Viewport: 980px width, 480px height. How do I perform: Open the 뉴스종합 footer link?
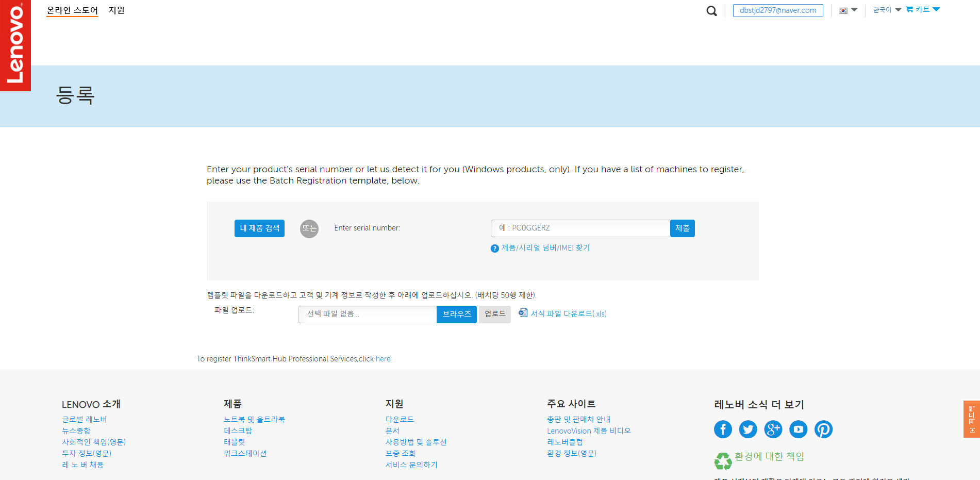(x=76, y=431)
